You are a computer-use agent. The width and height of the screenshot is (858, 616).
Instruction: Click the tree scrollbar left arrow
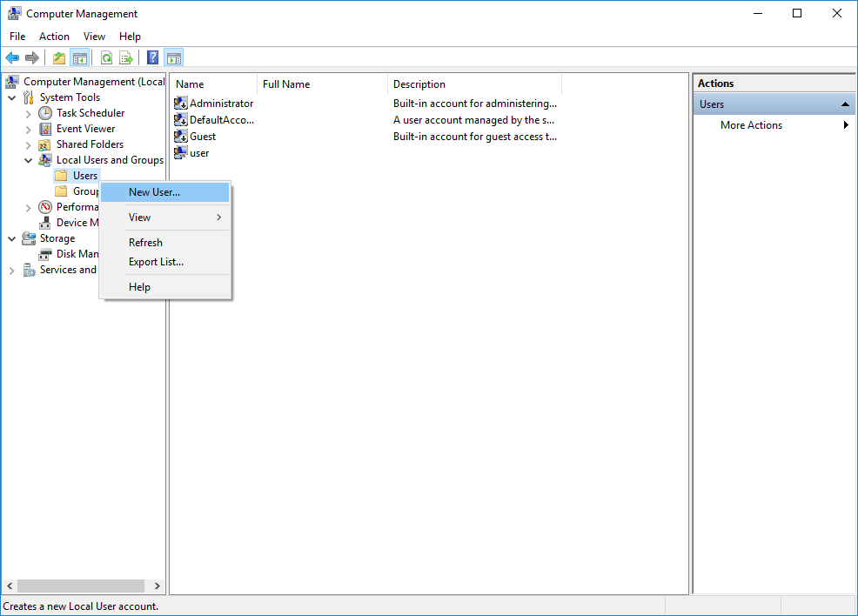pos(10,586)
